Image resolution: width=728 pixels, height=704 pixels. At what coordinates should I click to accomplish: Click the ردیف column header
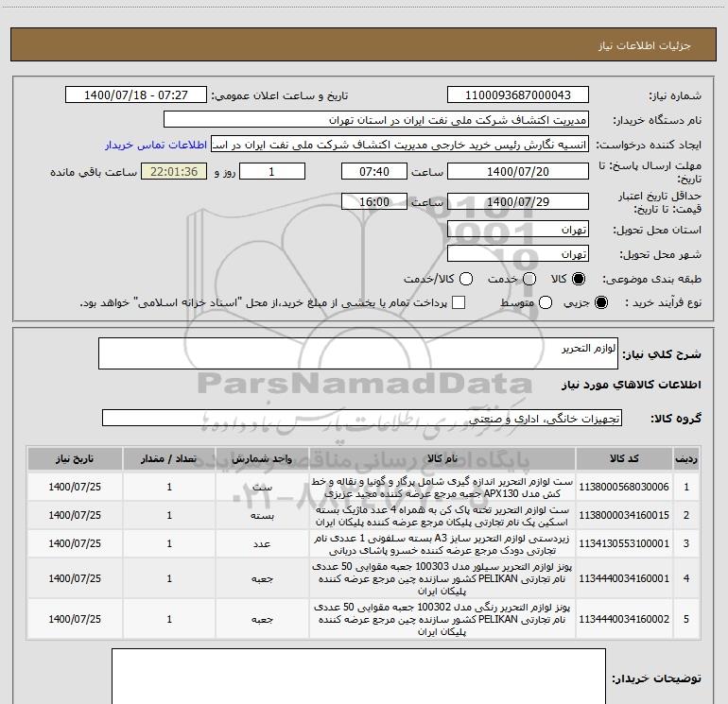click(686, 459)
